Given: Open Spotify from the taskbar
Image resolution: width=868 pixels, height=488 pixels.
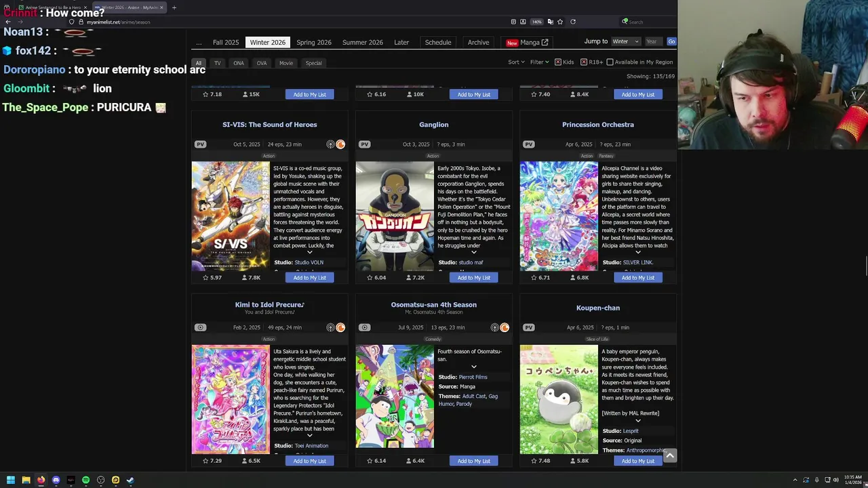Looking at the screenshot, I should click(85, 480).
